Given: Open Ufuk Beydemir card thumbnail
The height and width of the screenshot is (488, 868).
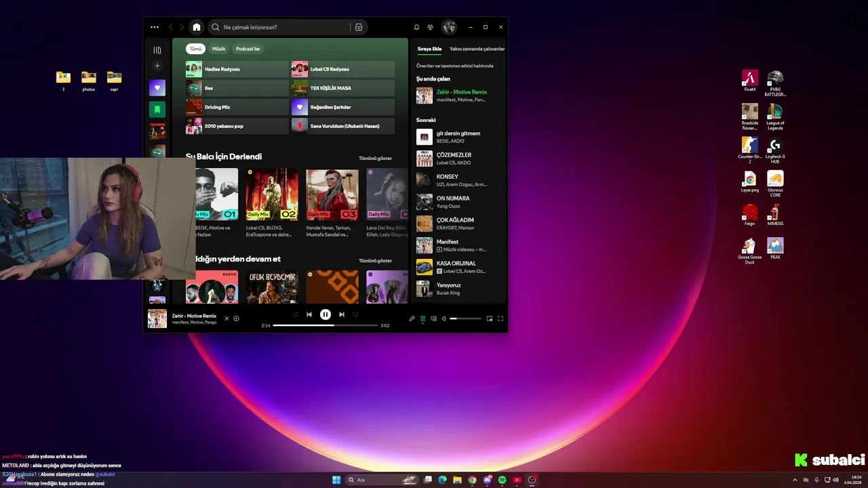Looking at the screenshot, I should 272,287.
